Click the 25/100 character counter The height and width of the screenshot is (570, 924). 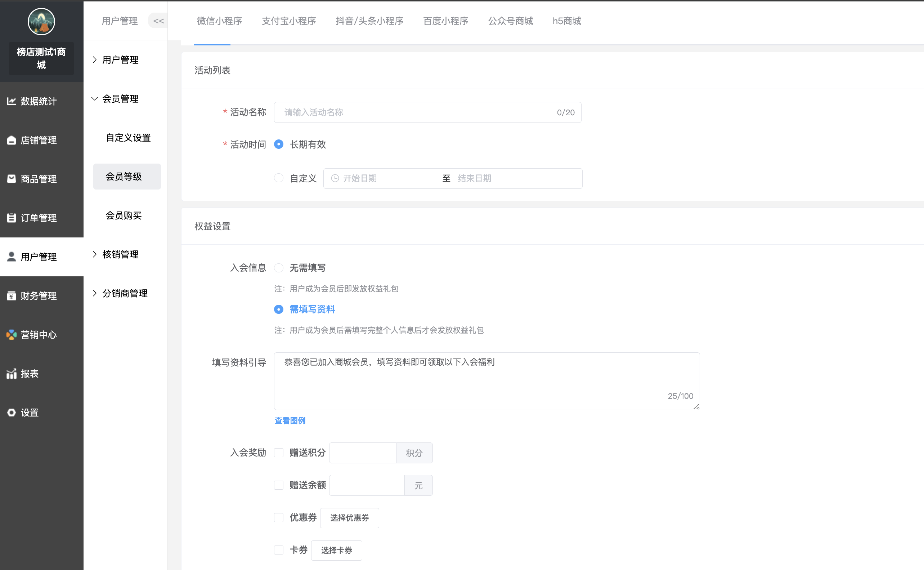click(680, 396)
